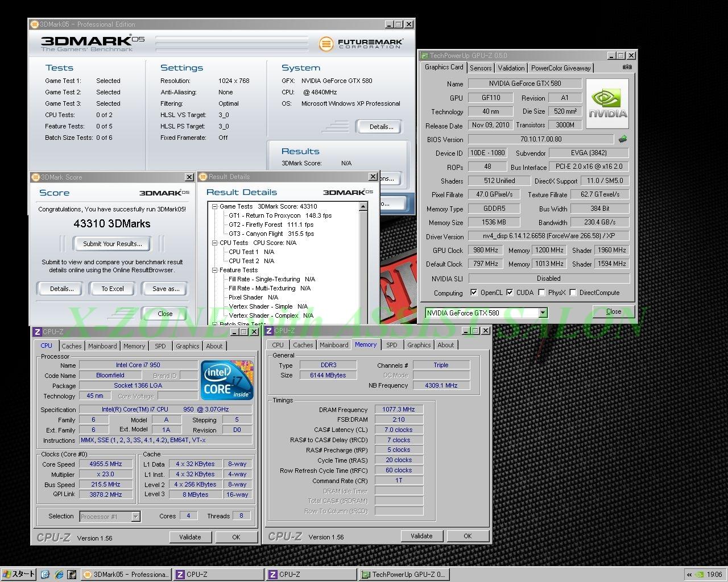Click the Core Speed value 4955.5 MHz

click(106, 464)
